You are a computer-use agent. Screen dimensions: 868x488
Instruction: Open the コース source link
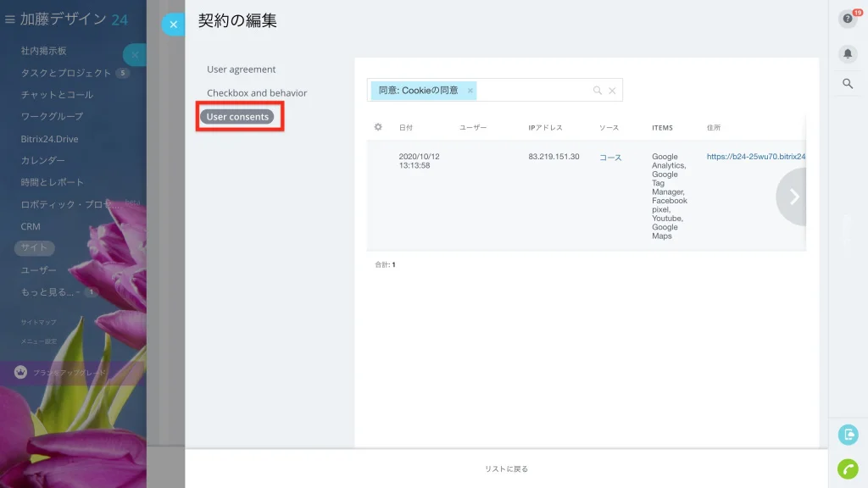[610, 158]
